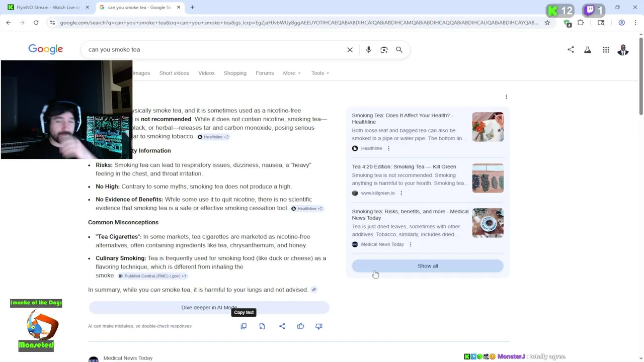Switch to the Forums results tab
Viewport: 644px width, 362px height.
tap(265, 73)
